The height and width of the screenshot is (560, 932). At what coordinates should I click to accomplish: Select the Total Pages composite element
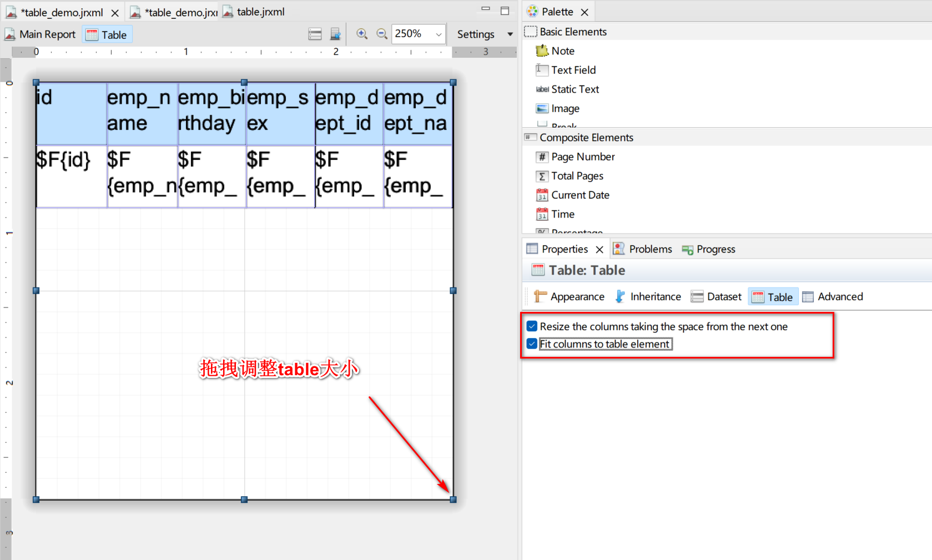click(577, 176)
